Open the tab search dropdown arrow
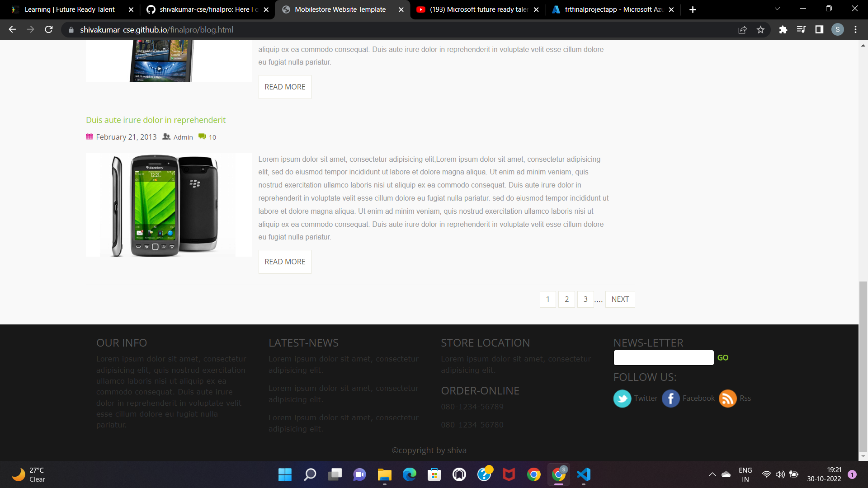The image size is (868, 488). click(777, 9)
